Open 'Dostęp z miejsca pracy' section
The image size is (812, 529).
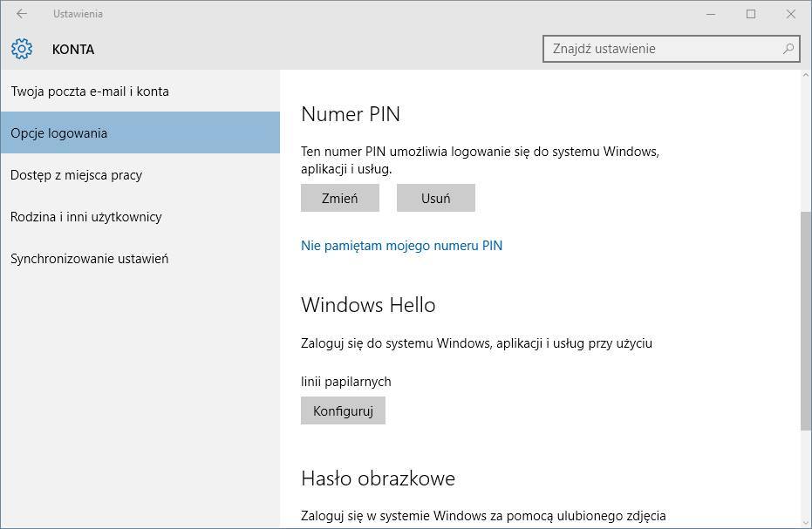pyautogui.click(x=140, y=174)
